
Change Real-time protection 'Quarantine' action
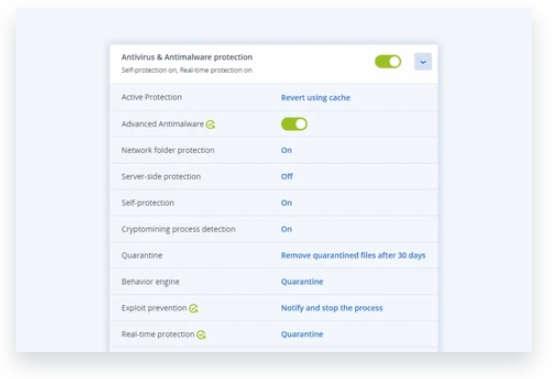tap(302, 334)
